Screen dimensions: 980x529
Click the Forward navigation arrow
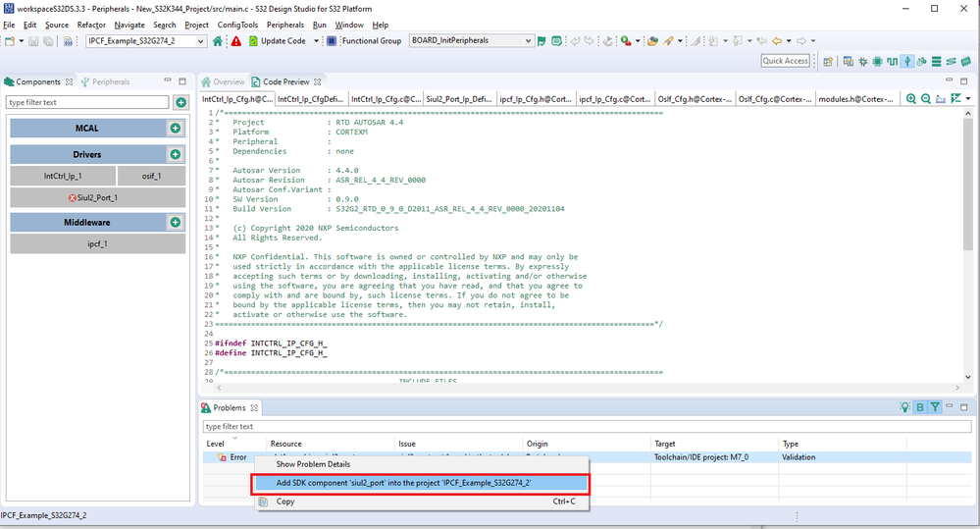click(x=801, y=41)
